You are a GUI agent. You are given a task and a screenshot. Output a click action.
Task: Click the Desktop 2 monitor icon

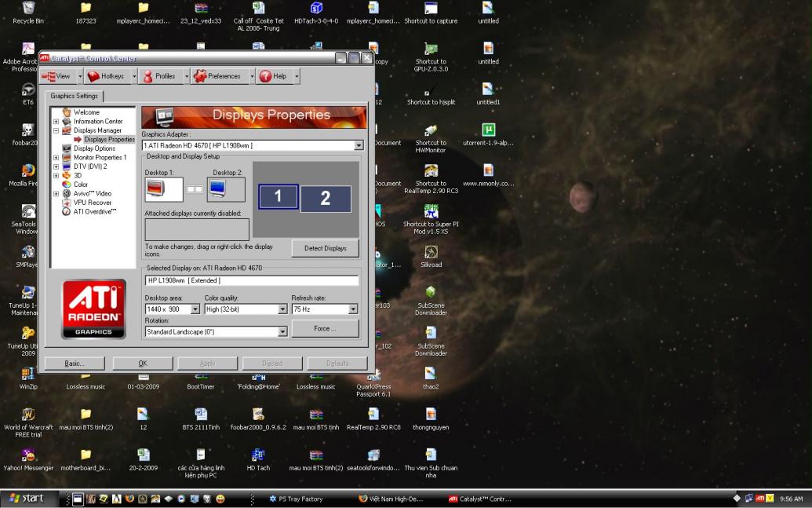click(x=226, y=190)
